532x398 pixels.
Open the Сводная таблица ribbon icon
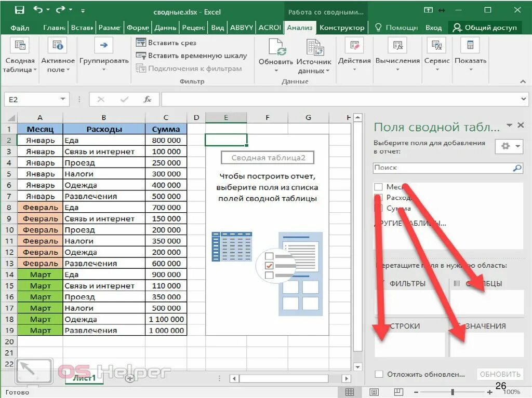click(20, 46)
